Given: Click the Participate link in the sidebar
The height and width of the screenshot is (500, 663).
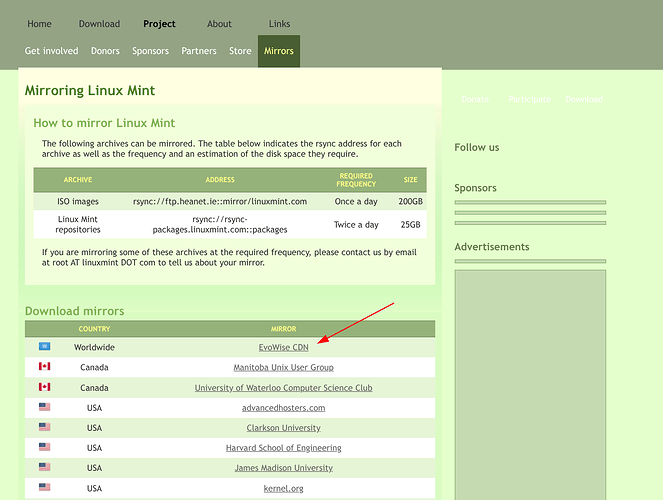Looking at the screenshot, I should pyautogui.click(x=529, y=99).
